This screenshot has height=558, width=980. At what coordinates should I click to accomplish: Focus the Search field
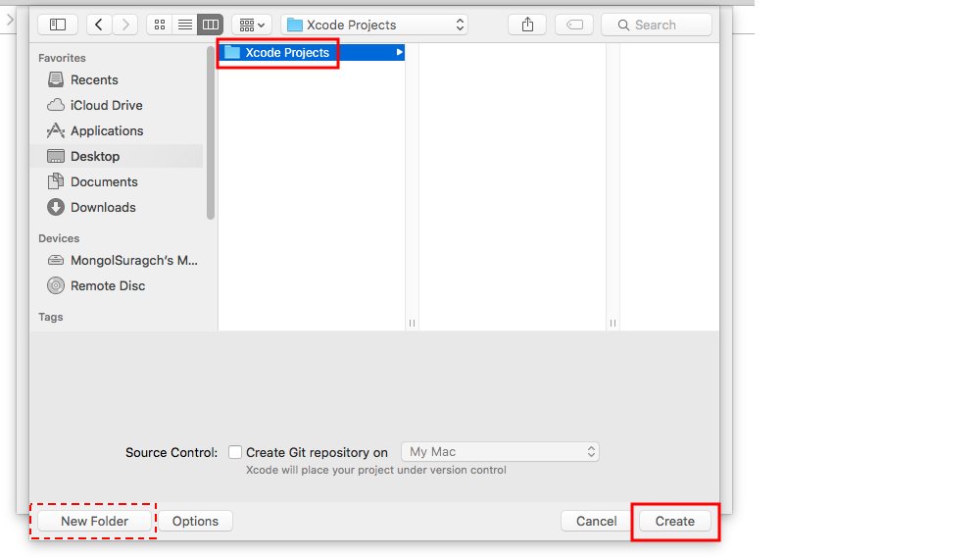pyautogui.click(x=657, y=25)
